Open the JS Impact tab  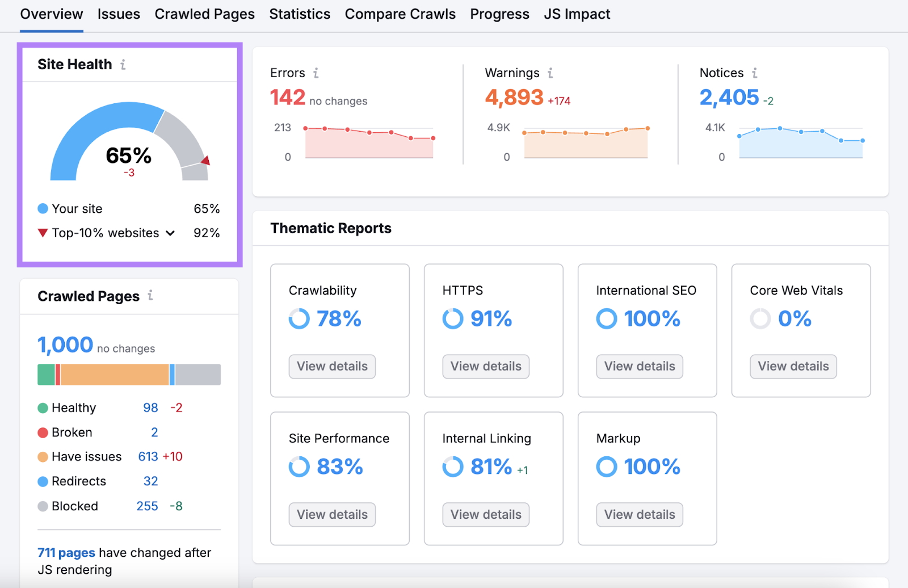[x=577, y=14]
